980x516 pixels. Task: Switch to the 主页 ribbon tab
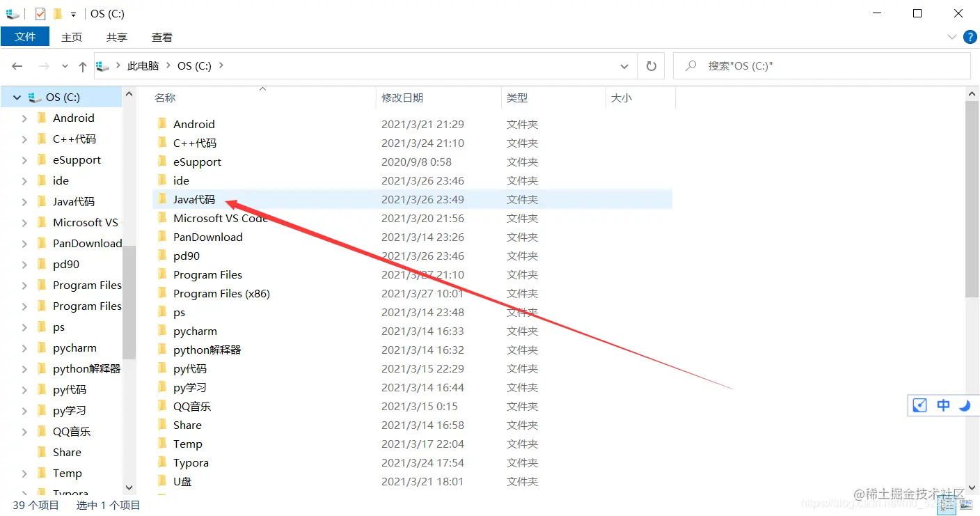(x=72, y=37)
